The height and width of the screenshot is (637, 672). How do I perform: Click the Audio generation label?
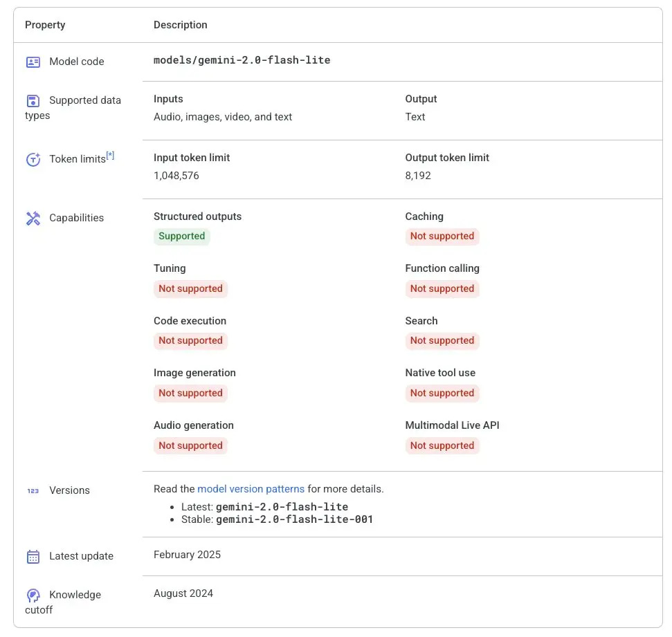tap(194, 425)
